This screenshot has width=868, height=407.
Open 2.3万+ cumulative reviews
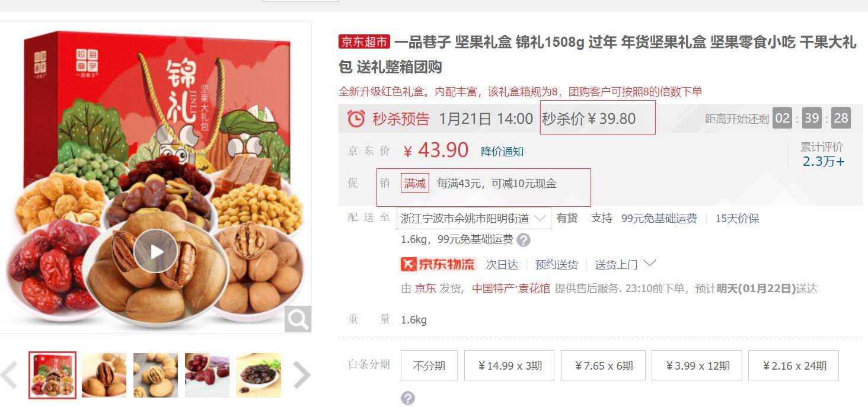(x=824, y=162)
